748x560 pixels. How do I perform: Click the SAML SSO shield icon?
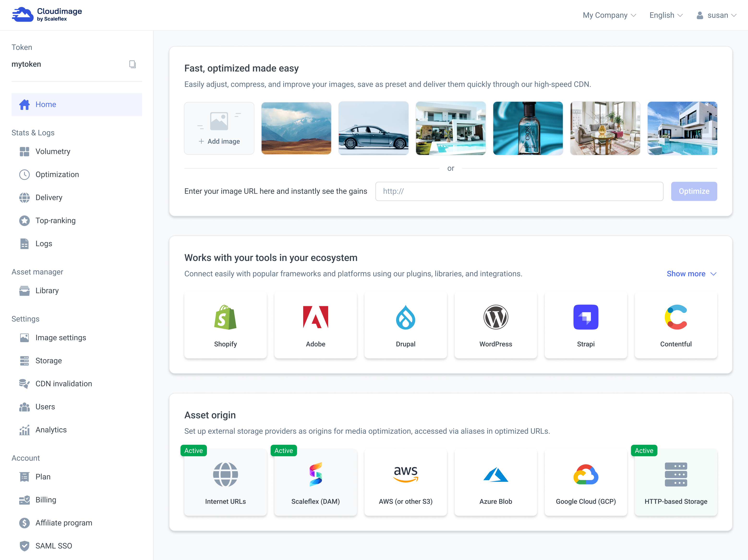pos(24,545)
